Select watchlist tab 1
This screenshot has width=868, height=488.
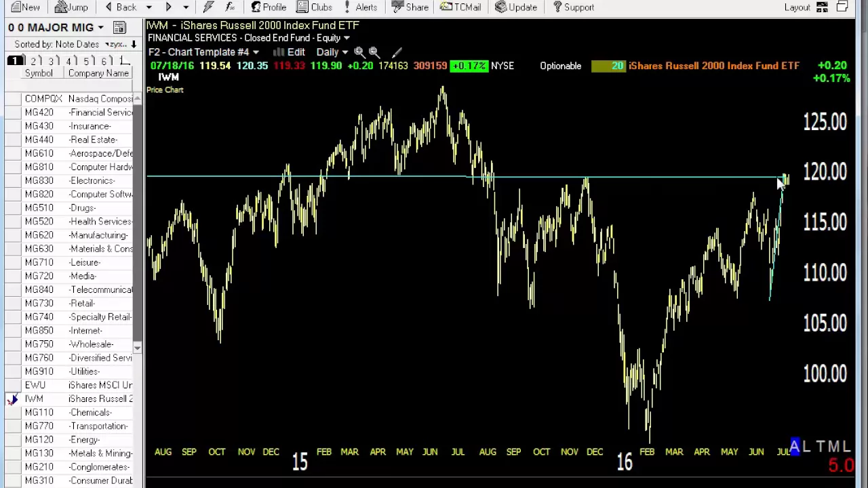14,61
